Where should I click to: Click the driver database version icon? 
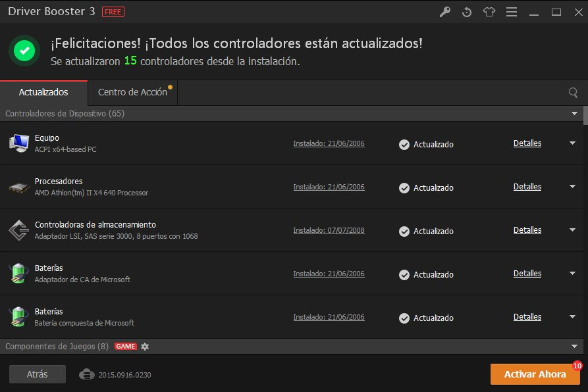click(x=86, y=374)
